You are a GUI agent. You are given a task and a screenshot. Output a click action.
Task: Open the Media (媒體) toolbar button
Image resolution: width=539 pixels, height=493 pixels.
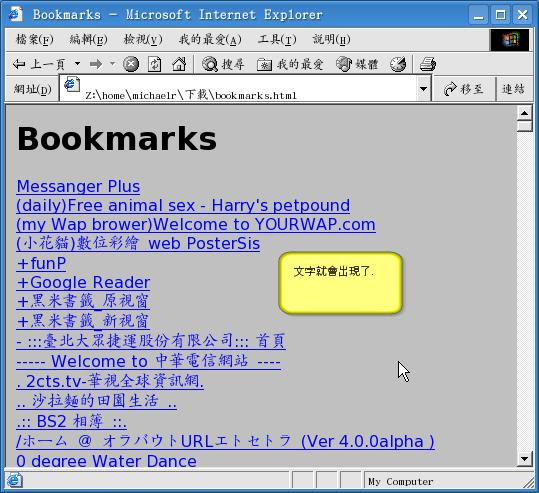tap(358, 64)
